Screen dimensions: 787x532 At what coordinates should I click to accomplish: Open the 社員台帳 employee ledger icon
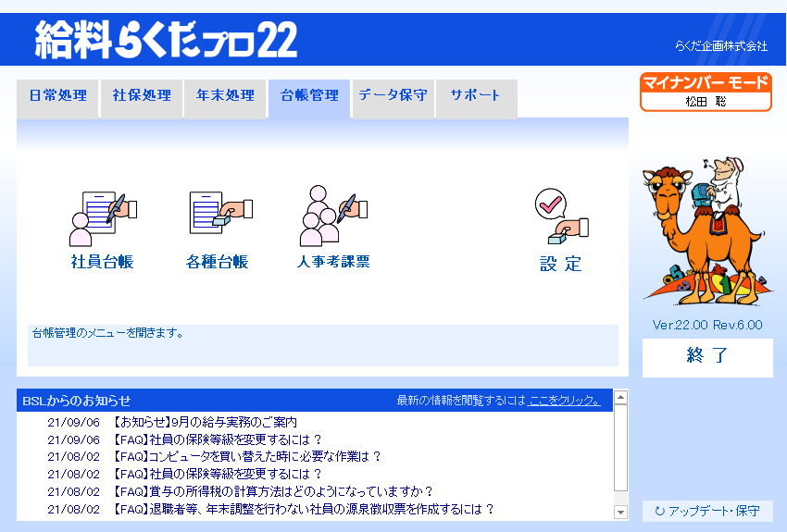103,219
